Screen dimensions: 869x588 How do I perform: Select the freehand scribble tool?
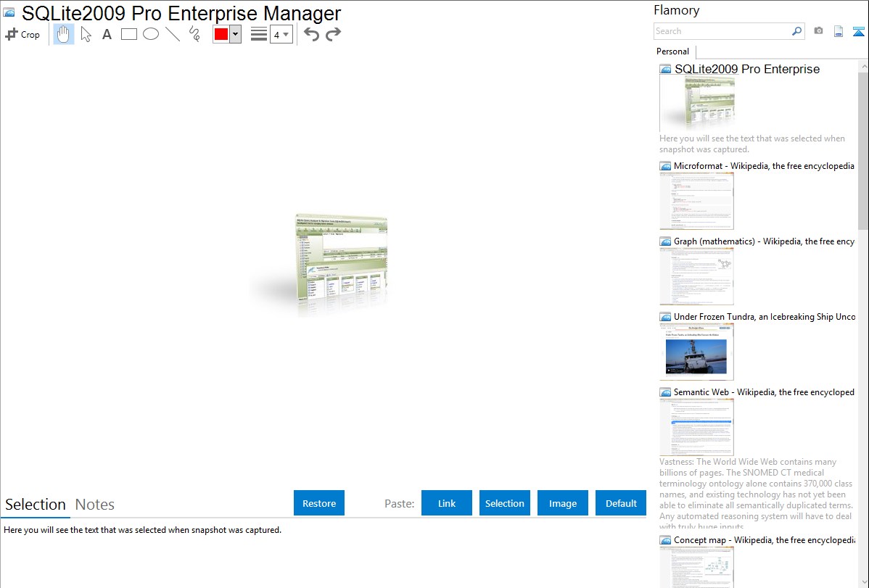coord(194,34)
